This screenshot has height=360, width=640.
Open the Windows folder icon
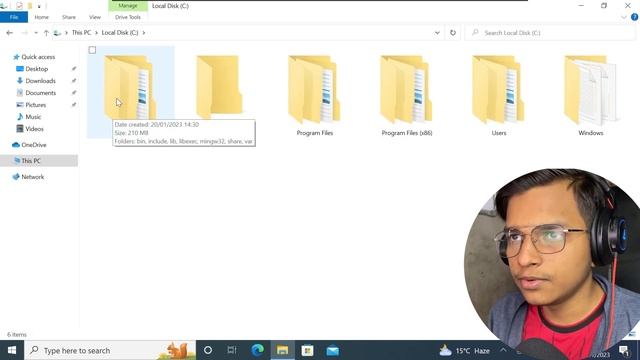tap(591, 89)
